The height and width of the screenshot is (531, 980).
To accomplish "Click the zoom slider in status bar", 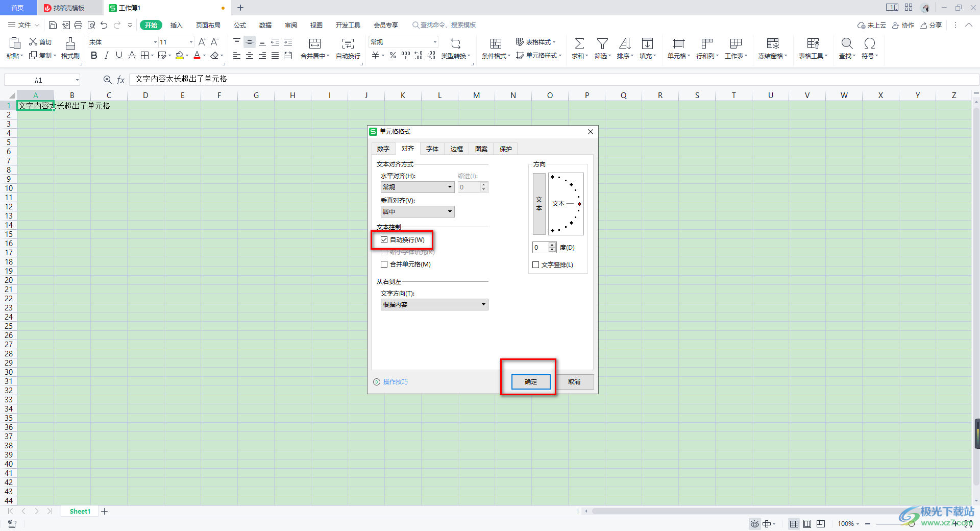I will [911, 524].
